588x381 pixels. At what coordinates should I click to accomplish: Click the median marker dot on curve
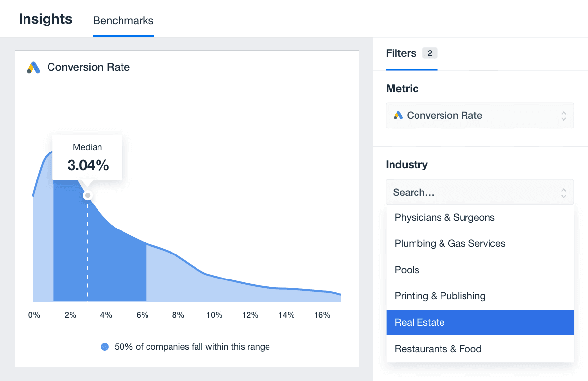88,195
